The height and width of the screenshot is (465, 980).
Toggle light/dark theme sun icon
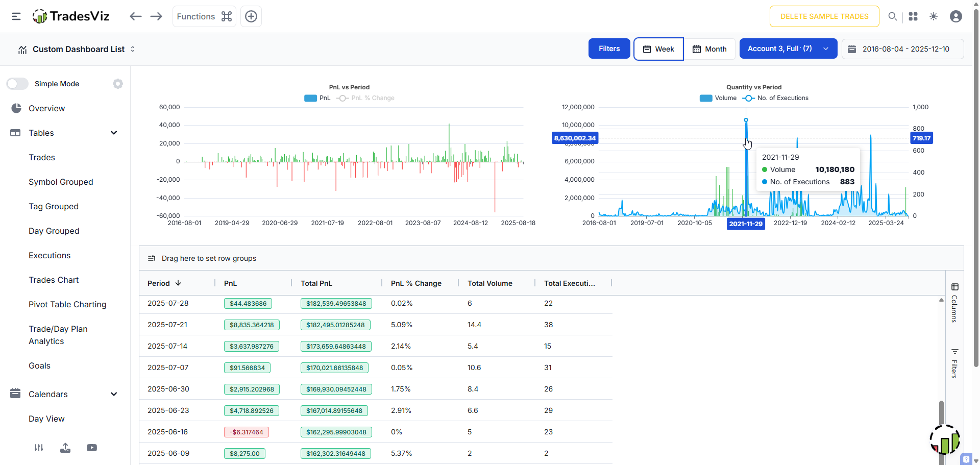click(934, 16)
